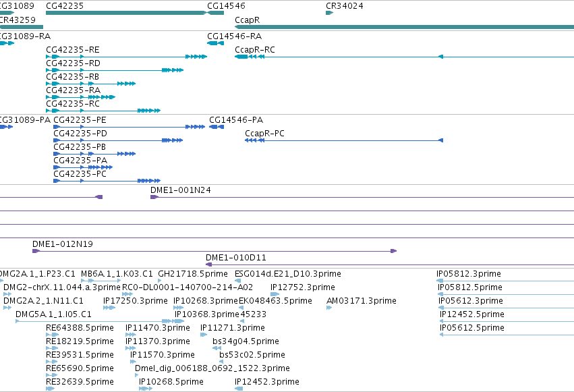This screenshot has height=392, width=574.
Task: Select the IP10268.5prime EST label
Action: (x=171, y=382)
